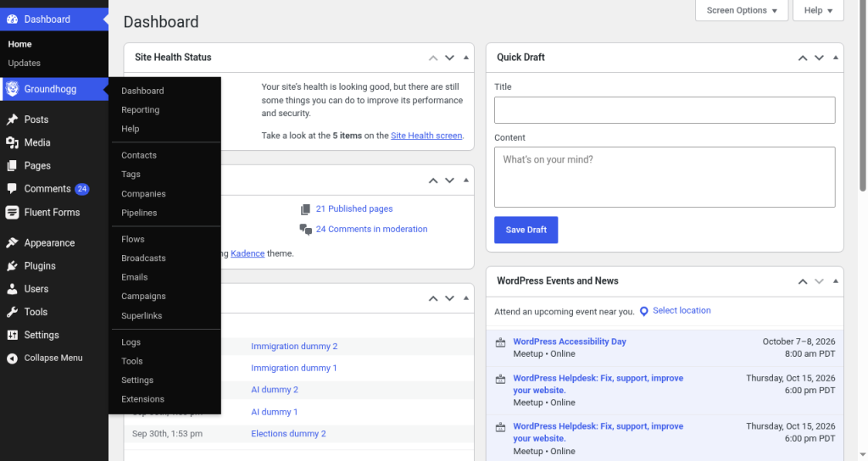Click the calendar icon for WordPress Accessibility Day
Screen dimensions: 868x461
tap(500, 342)
